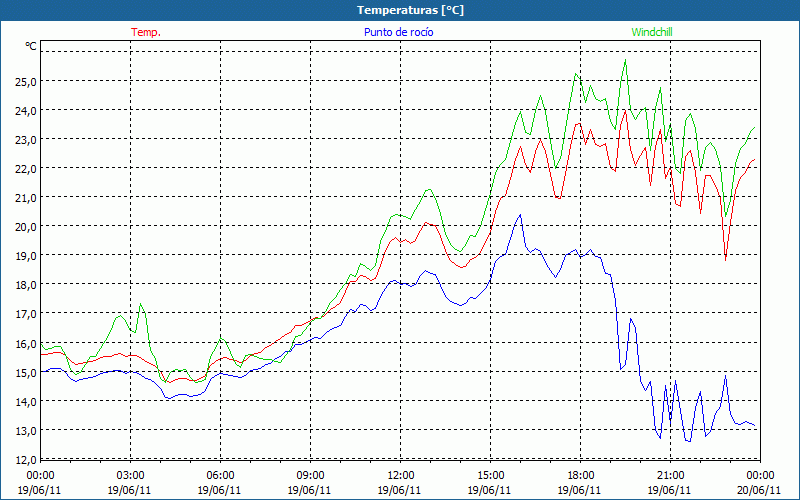Click the '17,0' y-axis value
The width and height of the screenshot is (800, 500).
click(x=24, y=314)
